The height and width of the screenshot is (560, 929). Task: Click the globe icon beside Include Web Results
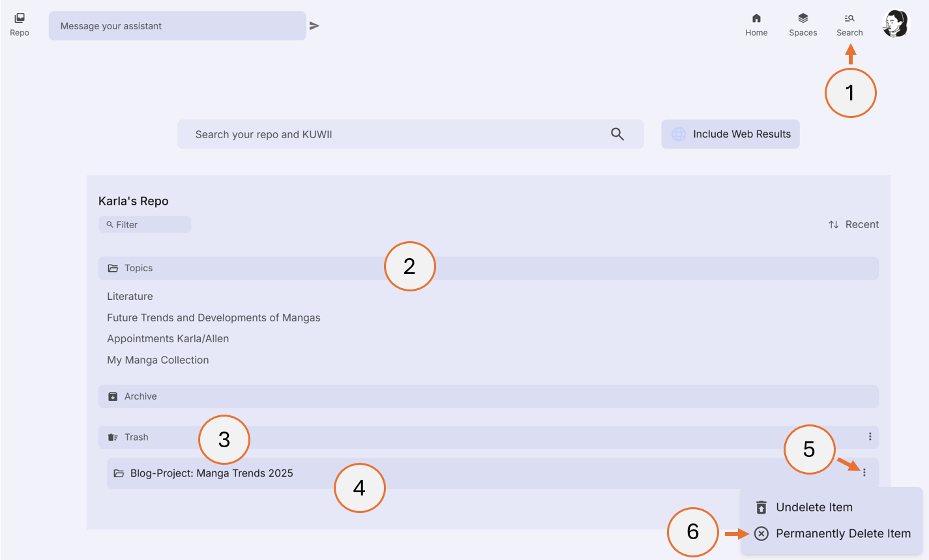679,134
